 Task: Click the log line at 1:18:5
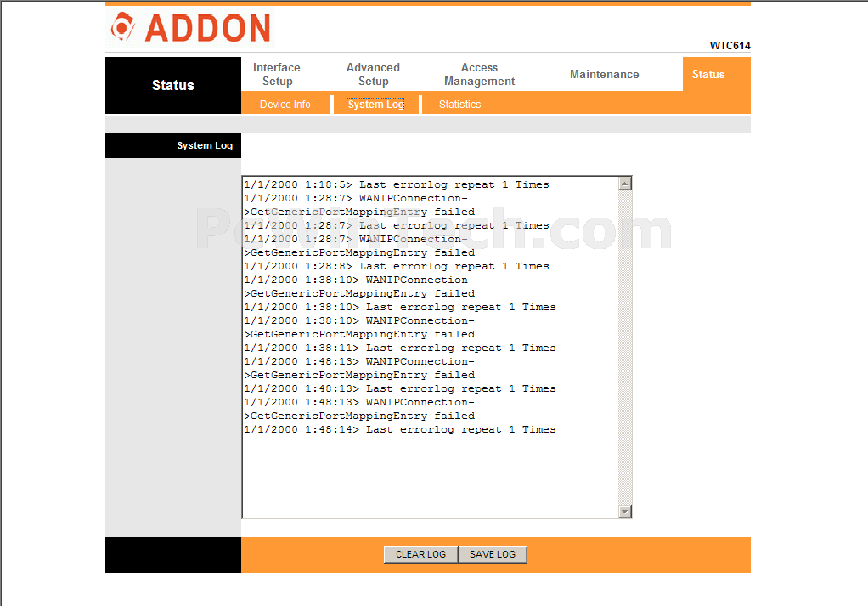tap(397, 184)
